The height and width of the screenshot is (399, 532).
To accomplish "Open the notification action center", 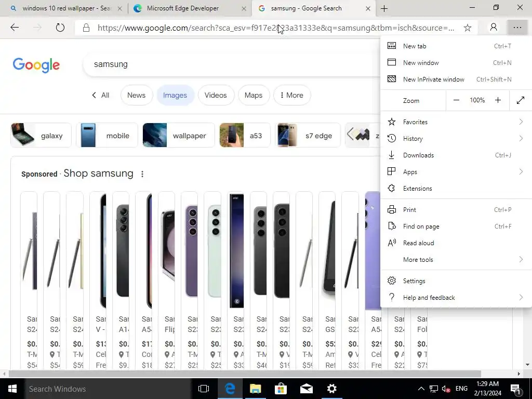I will click(x=516, y=389).
